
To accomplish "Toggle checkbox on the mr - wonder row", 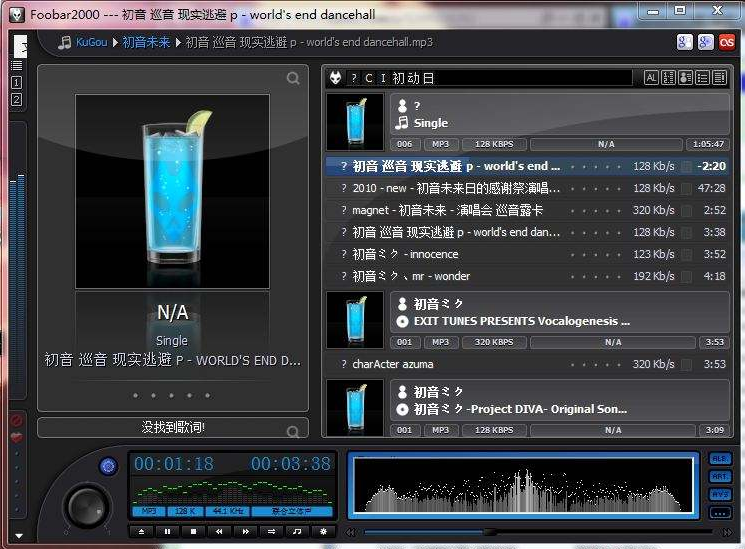I will [x=687, y=276].
